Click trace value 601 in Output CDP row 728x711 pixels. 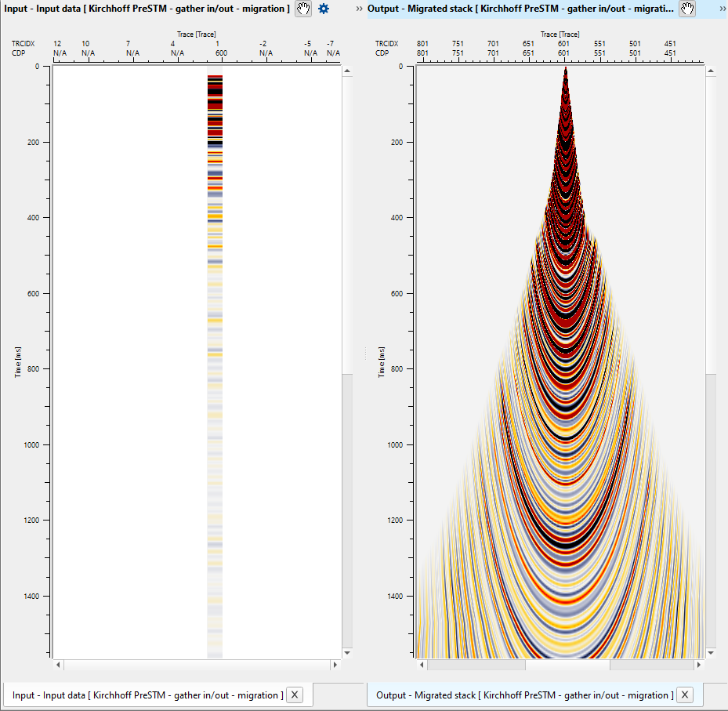(x=563, y=53)
